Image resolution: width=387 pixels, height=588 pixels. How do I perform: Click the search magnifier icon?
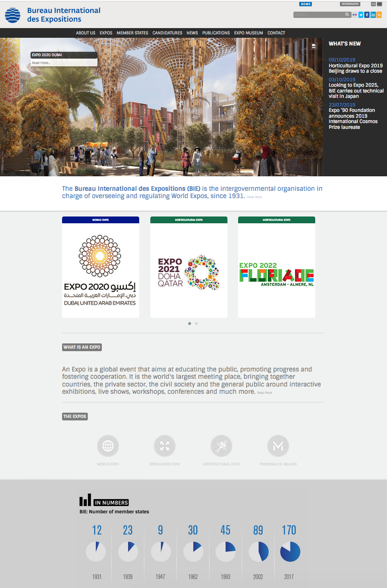pyautogui.click(x=347, y=15)
